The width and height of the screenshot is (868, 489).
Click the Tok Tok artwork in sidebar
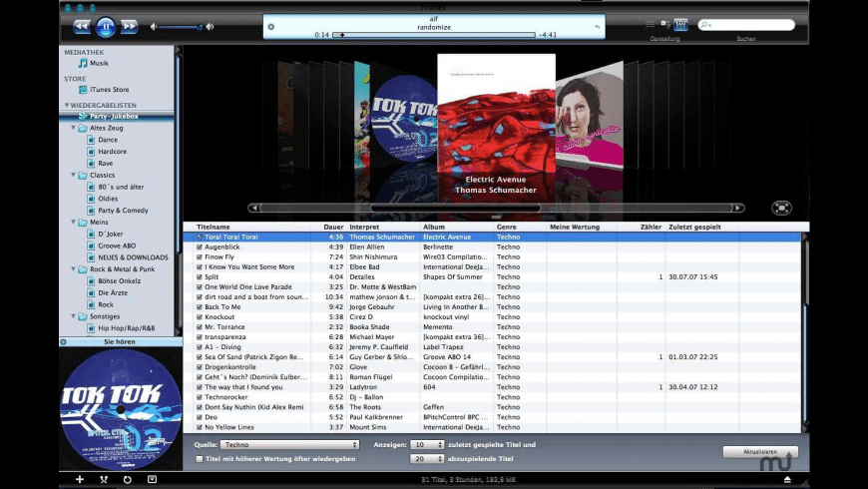pos(121,409)
